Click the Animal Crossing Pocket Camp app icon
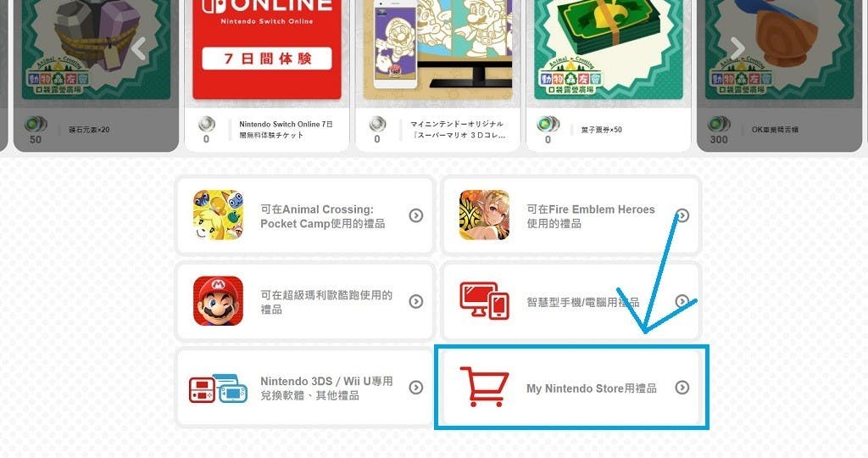This screenshot has width=868, height=458. (x=218, y=215)
